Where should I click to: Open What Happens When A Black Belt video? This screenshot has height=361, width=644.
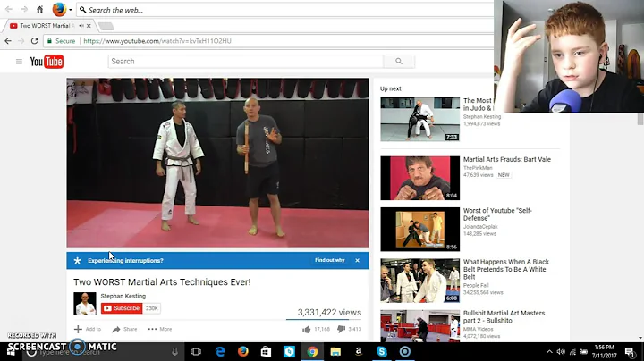pos(506,269)
